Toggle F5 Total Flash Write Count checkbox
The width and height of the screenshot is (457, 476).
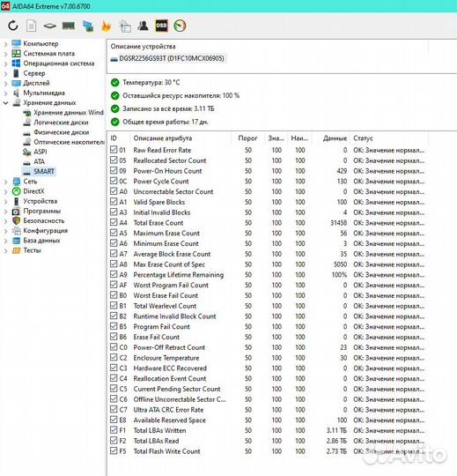click(x=114, y=450)
